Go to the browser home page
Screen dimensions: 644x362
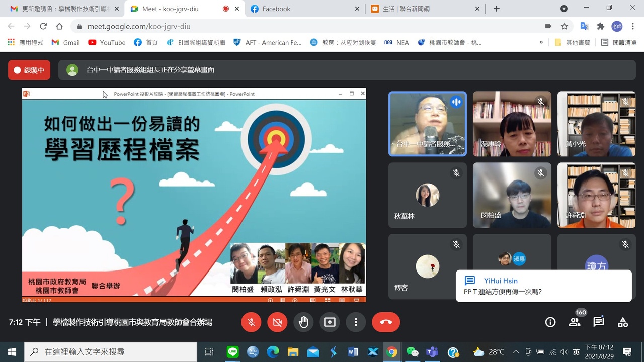click(59, 26)
